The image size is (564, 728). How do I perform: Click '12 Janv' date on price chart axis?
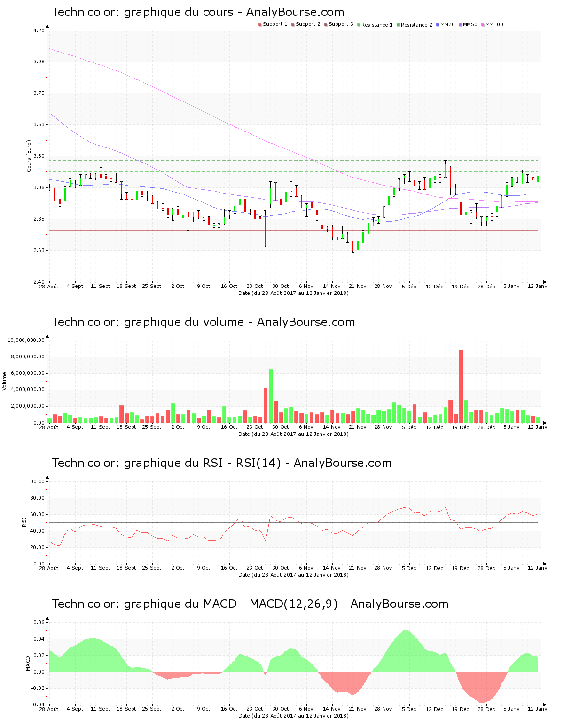pyautogui.click(x=538, y=287)
